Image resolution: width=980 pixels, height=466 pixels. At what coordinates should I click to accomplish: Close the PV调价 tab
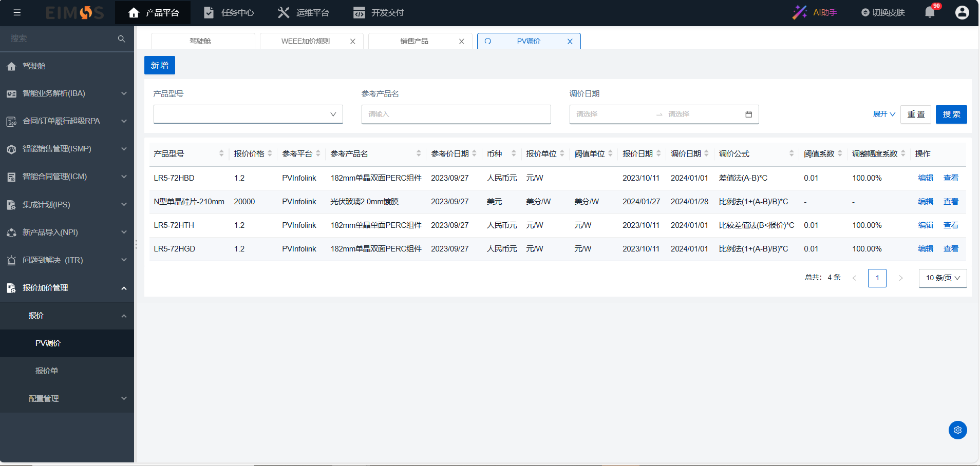click(x=570, y=42)
